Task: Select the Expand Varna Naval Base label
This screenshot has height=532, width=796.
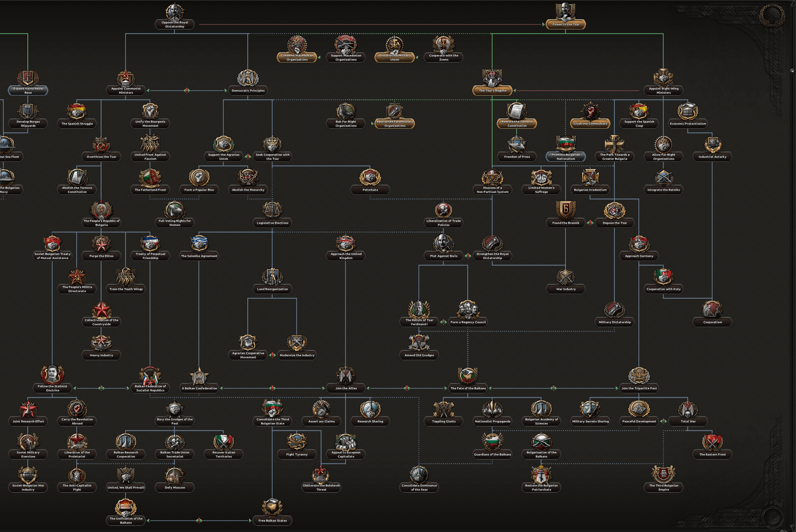Action: tap(28, 90)
